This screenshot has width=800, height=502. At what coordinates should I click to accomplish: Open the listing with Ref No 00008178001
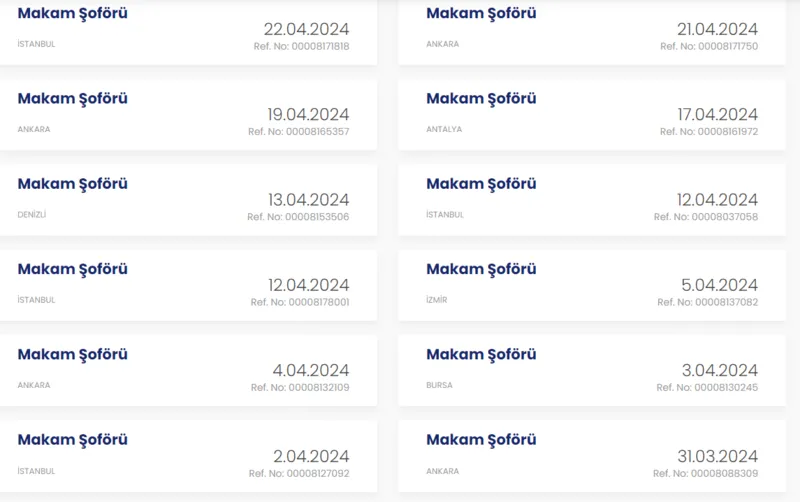(188, 285)
